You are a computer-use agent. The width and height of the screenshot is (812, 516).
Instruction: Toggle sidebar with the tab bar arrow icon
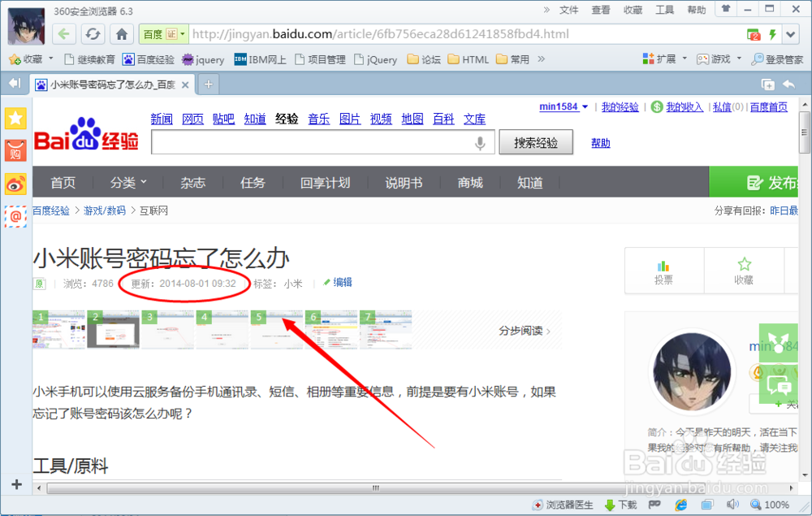pyautogui.click(x=15, y=83)
